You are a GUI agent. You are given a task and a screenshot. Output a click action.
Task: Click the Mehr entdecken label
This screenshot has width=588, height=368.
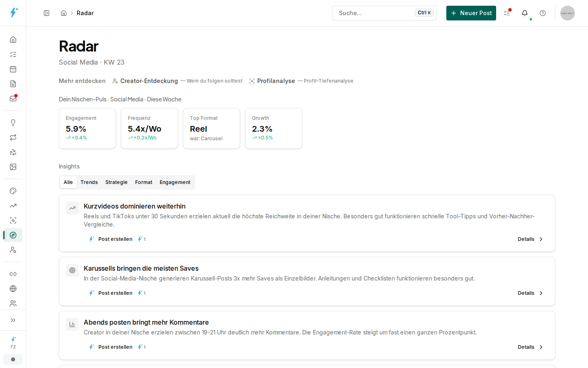82,81
